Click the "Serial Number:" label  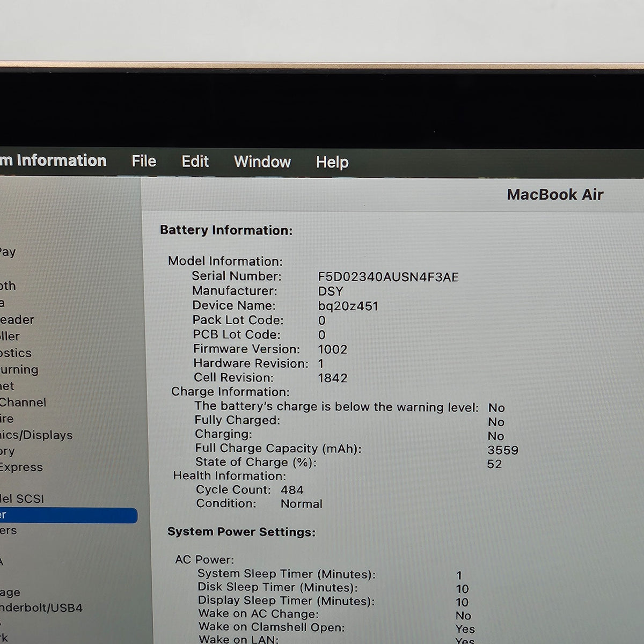click(x=237, y=276)
